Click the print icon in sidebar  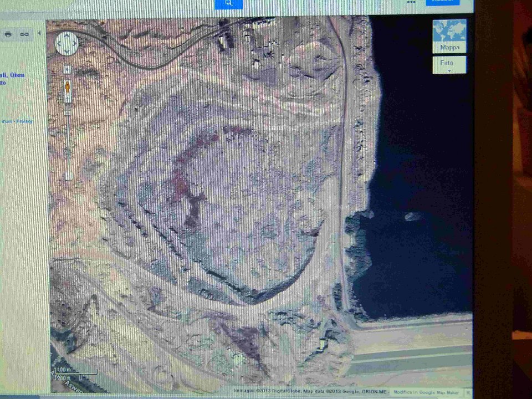[8, 34]
